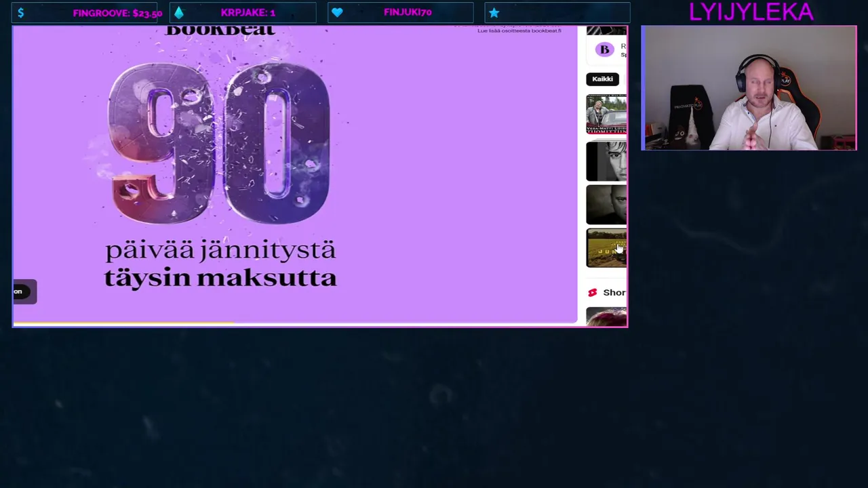The image size is (868, 488).
Task: Click the LYIJYLEKA channel title
Action: [751, 12]
